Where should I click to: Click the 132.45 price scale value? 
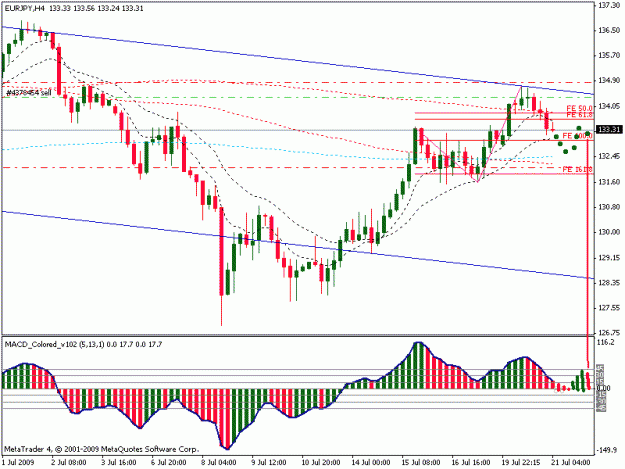[609, 156]
